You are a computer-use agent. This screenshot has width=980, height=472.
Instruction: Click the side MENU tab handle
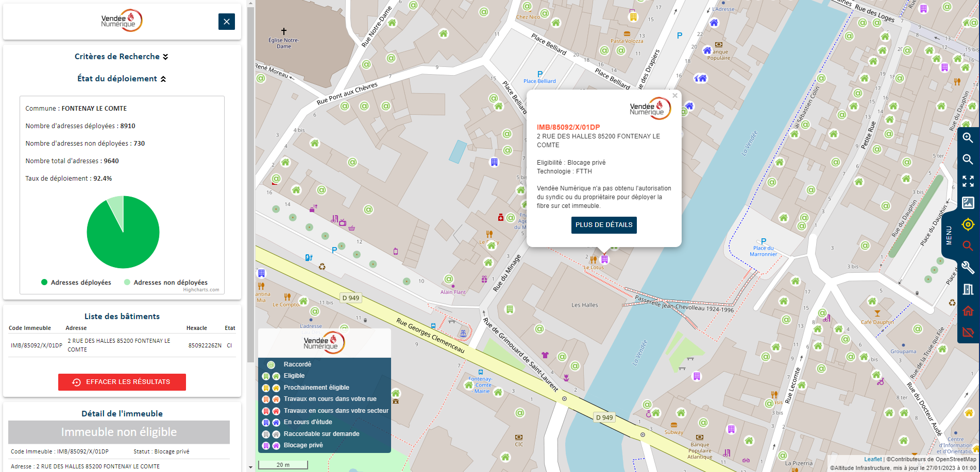tap(949, 235)
